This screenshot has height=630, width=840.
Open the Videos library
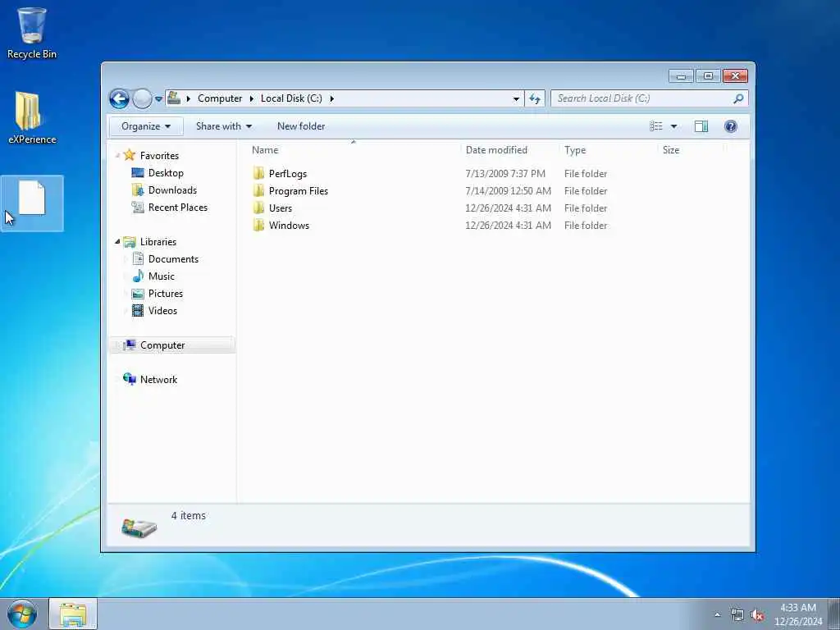point(162,310)
